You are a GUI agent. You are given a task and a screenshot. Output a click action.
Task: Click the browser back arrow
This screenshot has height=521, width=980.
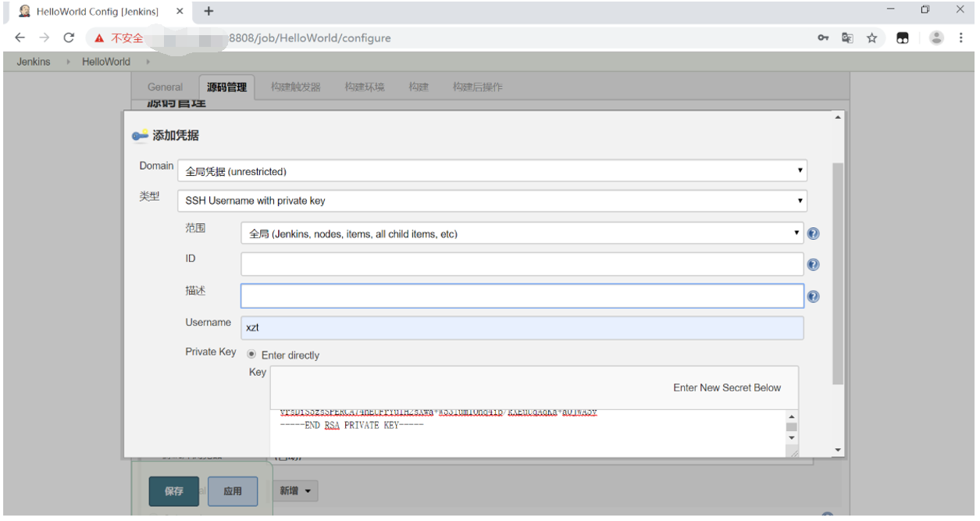(x=20, y=37)
